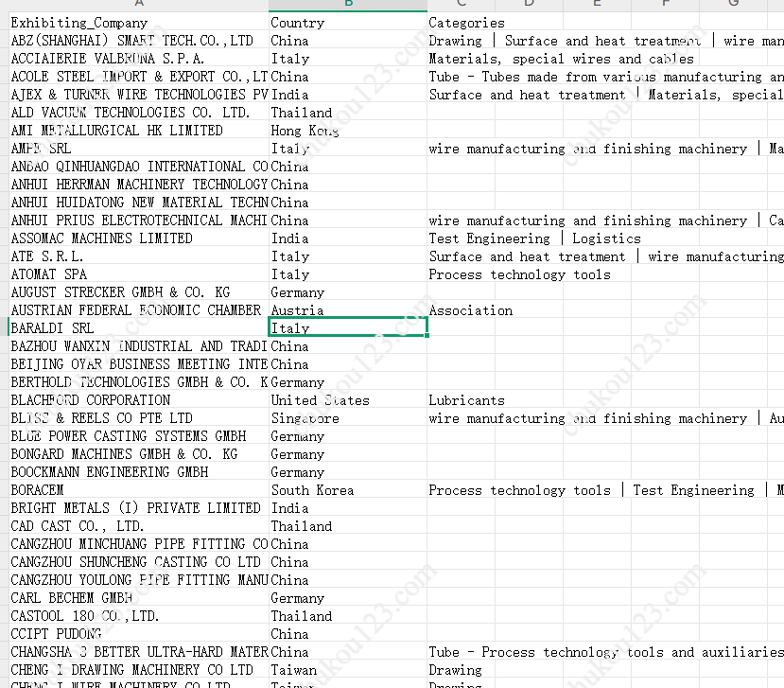Select the CANGZHOU SHUNCHENG CASTING CO LTD cell
784x688 pixels.
[x=138, y=562]
